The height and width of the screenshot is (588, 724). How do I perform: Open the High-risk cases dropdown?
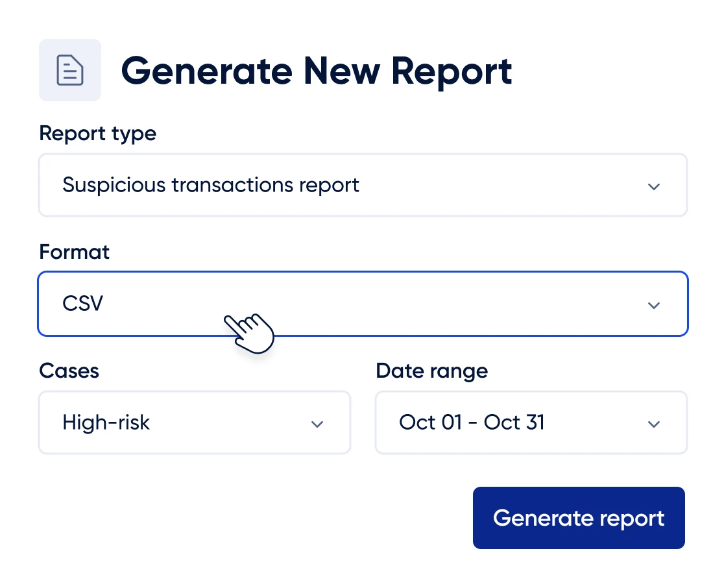[x=194, y=423]
